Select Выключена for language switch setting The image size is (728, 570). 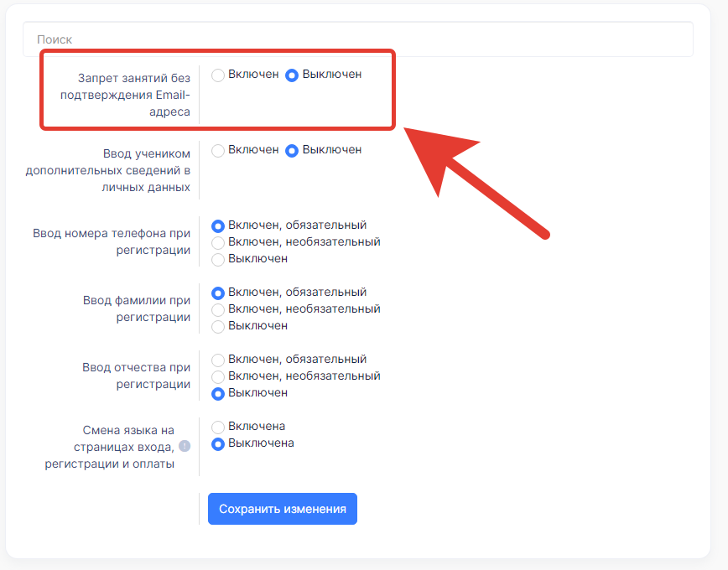(x=218, y=444)
